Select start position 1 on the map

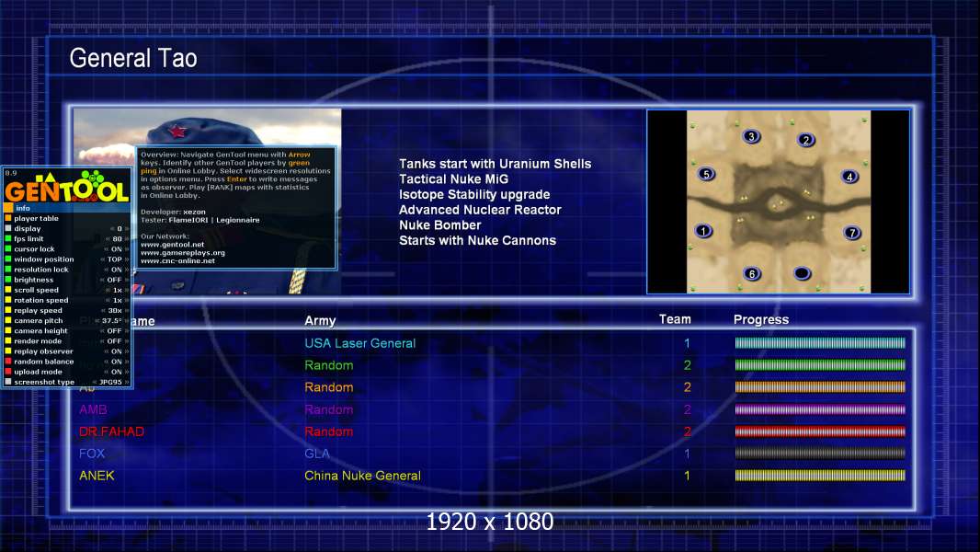703,231
